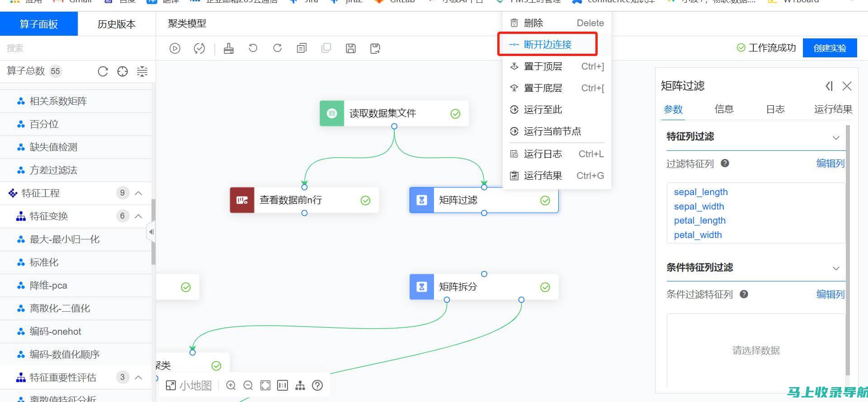Click the save-as floppy icon with arrow
This screenshot has width=868, height=402.
coord(375,48)
